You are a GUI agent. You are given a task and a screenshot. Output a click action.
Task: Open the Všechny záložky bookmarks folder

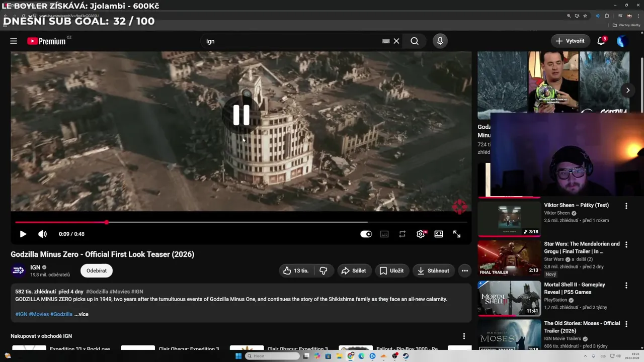[627, 25]
